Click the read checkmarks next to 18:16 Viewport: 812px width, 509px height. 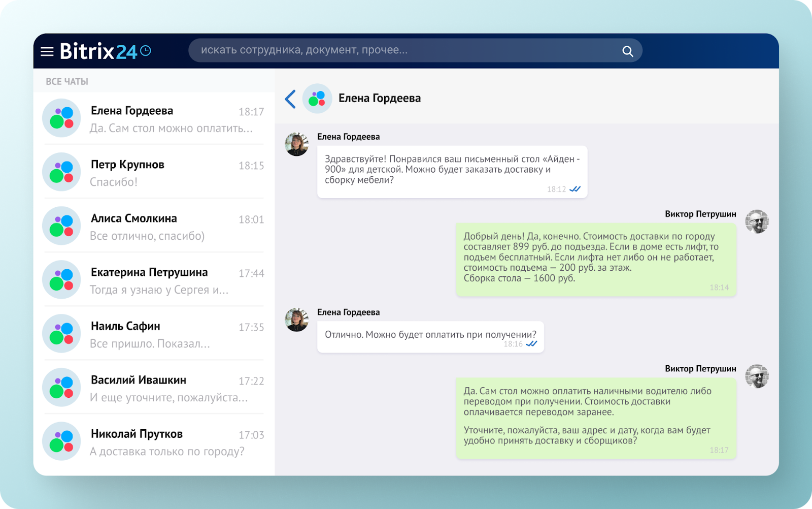531,344
